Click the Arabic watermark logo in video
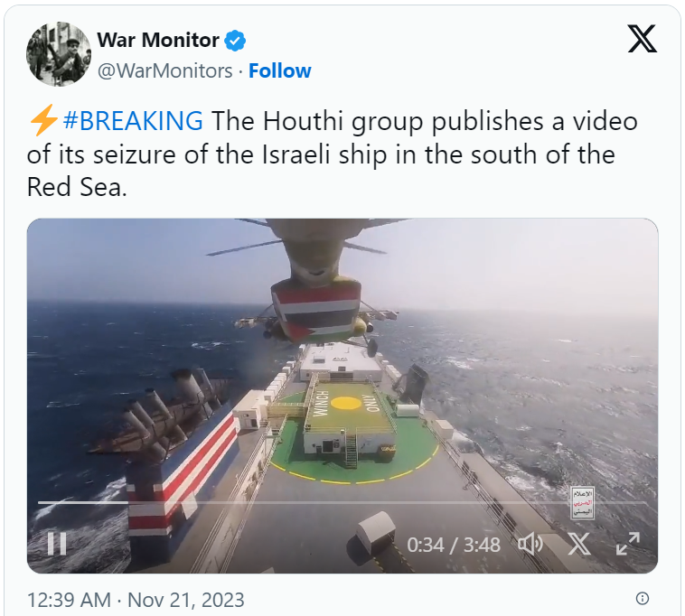 [583, 503]
